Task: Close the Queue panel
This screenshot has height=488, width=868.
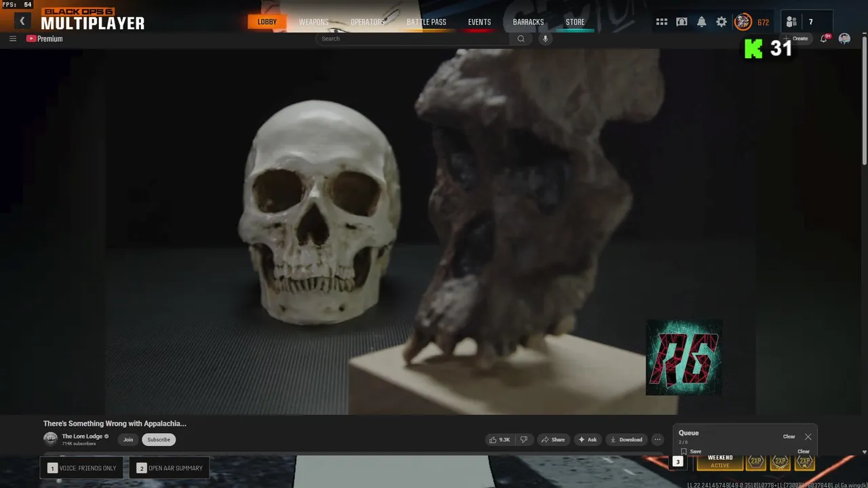Action: pos(808,437)
